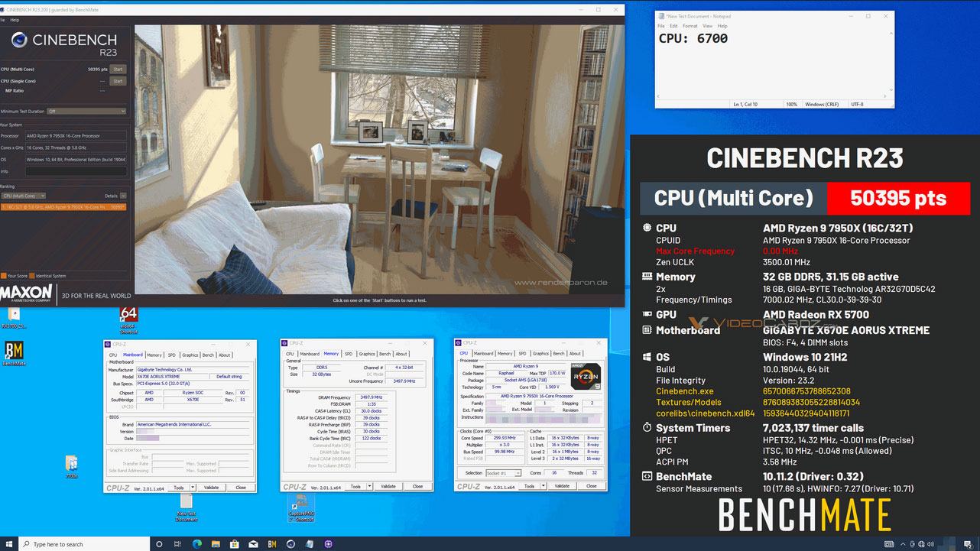
Task: Switch to Bench tab in CPU-Z CPU window
Action: (x=559, y=354)
